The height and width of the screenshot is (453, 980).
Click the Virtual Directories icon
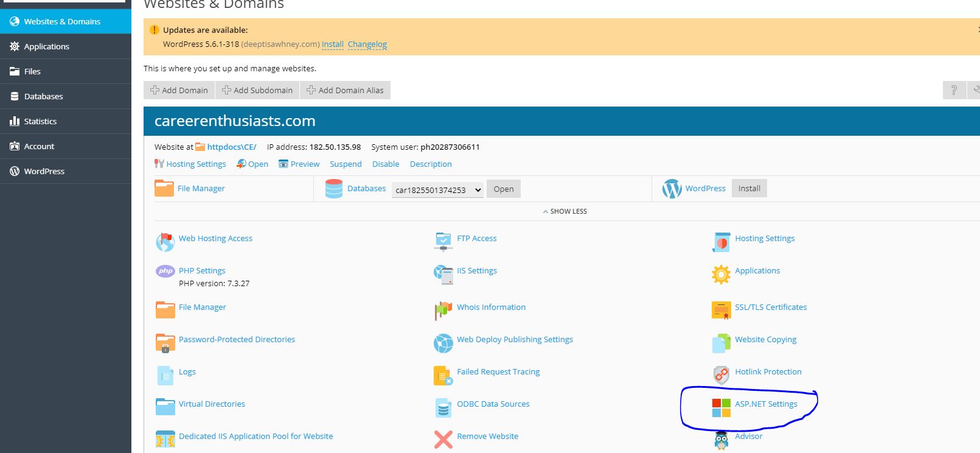[165, 407]
